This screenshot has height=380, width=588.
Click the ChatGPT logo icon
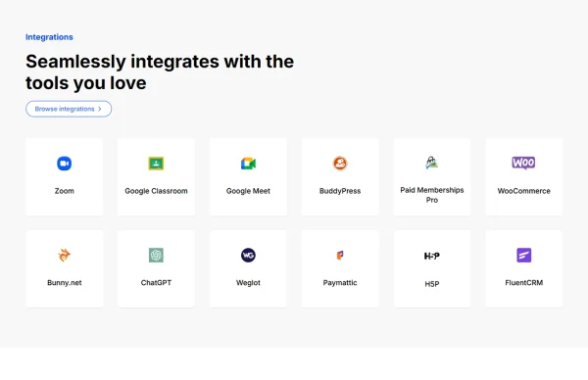coord(156,256)
